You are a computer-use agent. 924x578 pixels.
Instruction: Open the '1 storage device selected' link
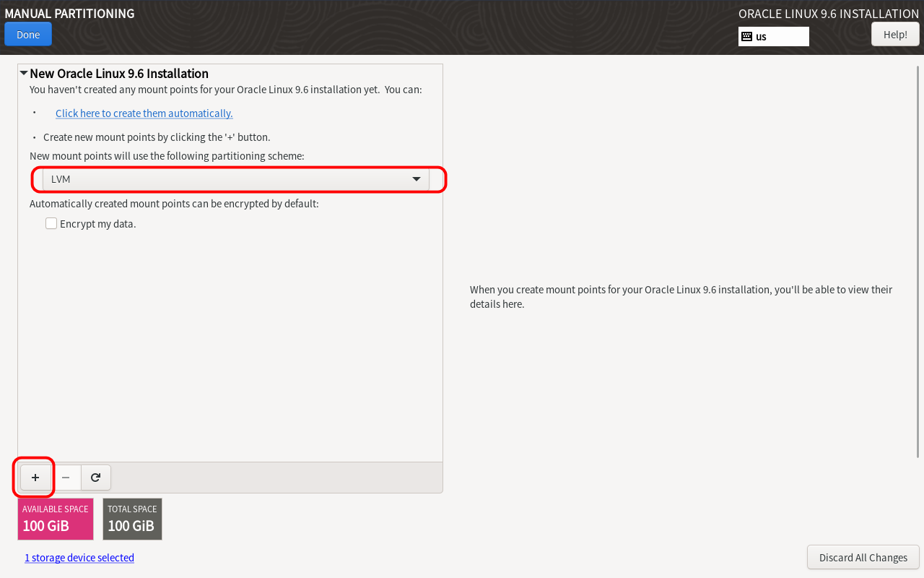pos(79,558)
